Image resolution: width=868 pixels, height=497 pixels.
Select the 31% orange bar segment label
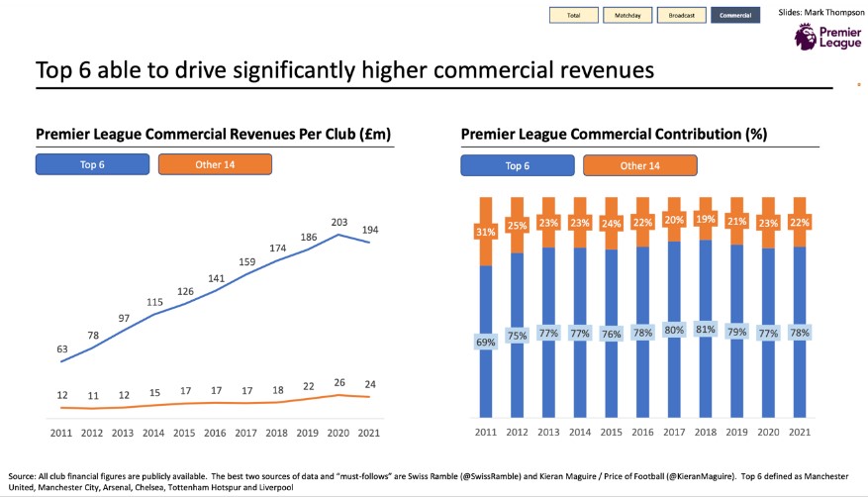coord(486,233)
